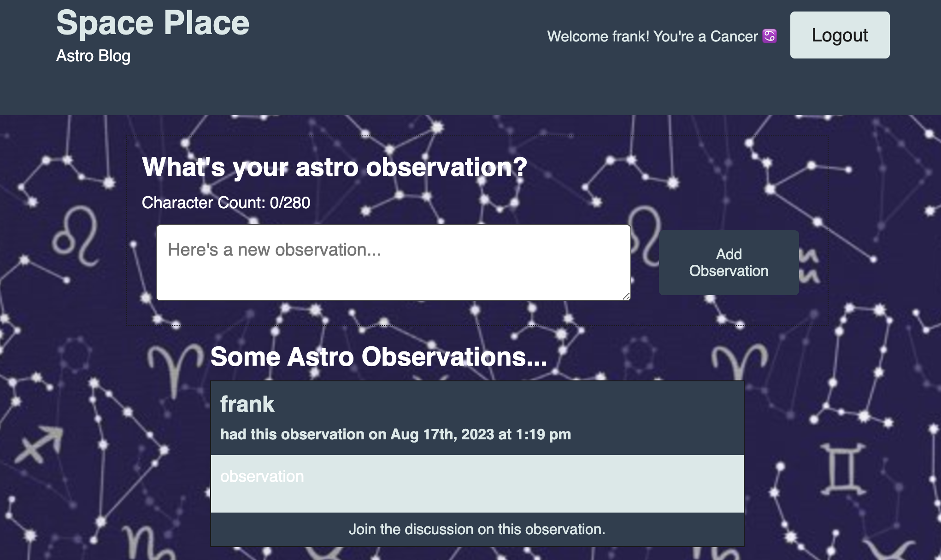Click the Space Place site title
The width and height of the screenshot is (941, 560).
[x=153, y=23]
